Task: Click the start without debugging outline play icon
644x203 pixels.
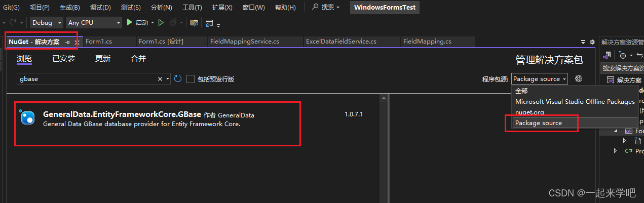Action: coord(161,22)
